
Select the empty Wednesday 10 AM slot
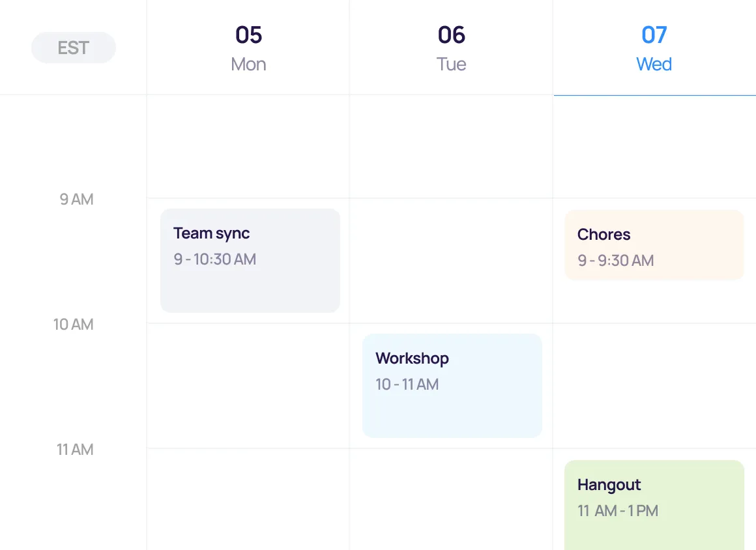click(x=654, y=386)
